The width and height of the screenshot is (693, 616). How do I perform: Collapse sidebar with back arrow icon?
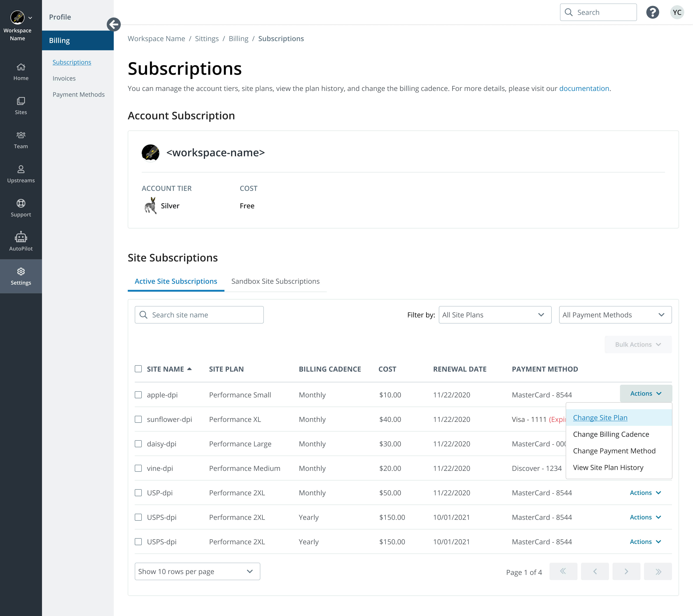pos(114,24)
